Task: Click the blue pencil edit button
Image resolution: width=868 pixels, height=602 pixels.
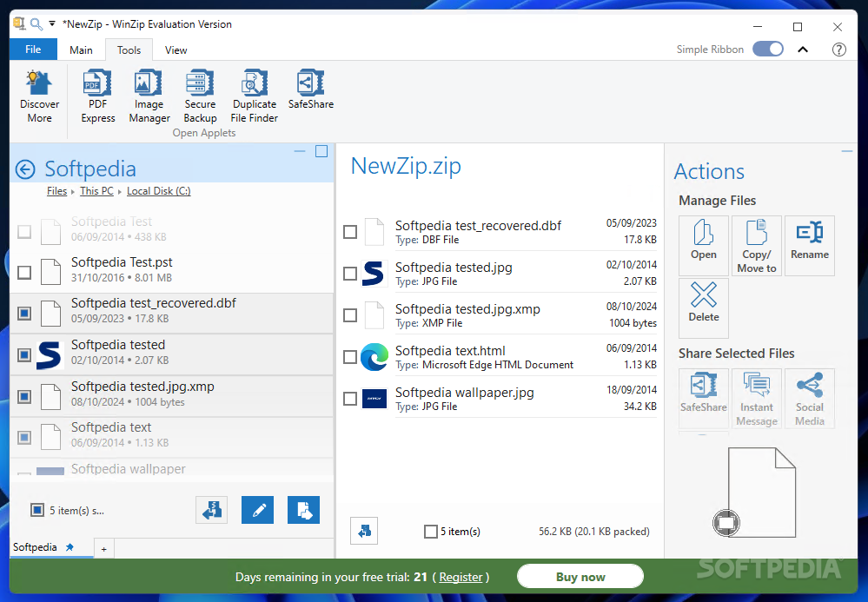Action: [x=257, y=510]
